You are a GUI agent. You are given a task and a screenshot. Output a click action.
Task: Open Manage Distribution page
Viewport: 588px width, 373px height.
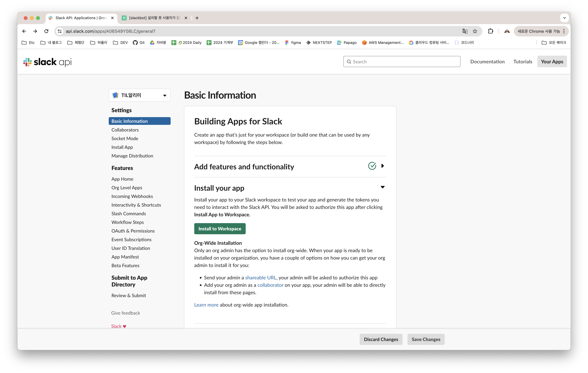tap(132, 156)
